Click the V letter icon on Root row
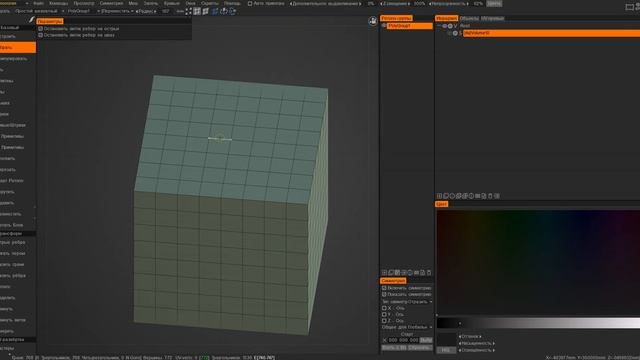This screenshot has width=640, height=360. pos(456,26)
